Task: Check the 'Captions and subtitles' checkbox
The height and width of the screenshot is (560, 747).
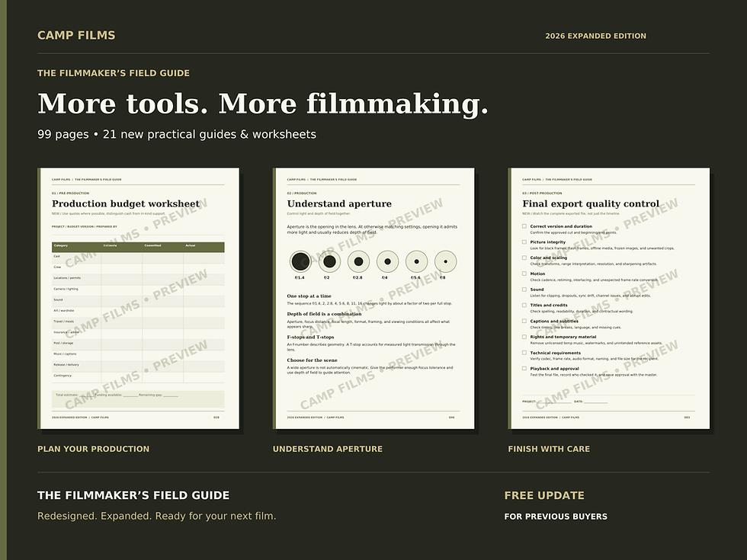Action: tap(524, 322)
